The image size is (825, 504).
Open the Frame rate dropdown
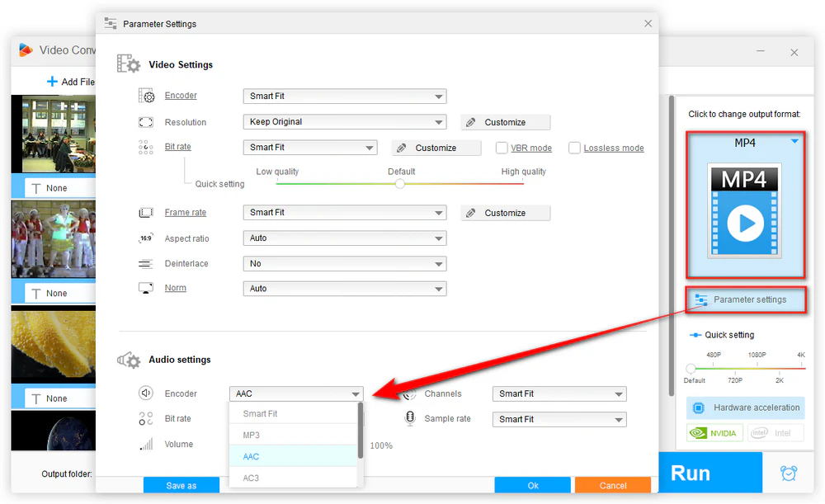(x=345, y=213)
